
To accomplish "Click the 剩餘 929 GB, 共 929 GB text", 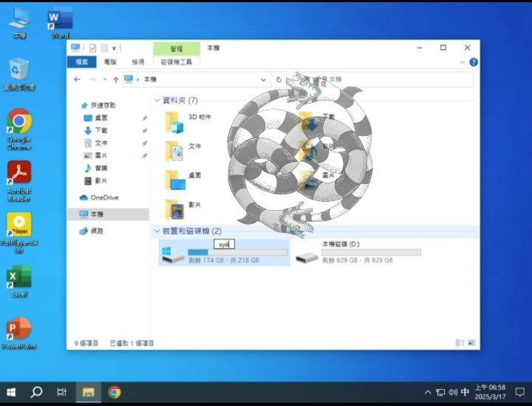I will pyautogui.click(x=358, y=260).
